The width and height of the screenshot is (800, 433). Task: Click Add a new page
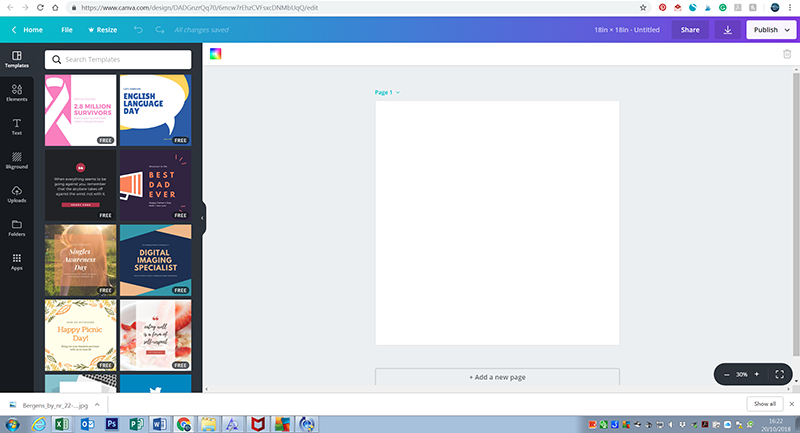497,377
